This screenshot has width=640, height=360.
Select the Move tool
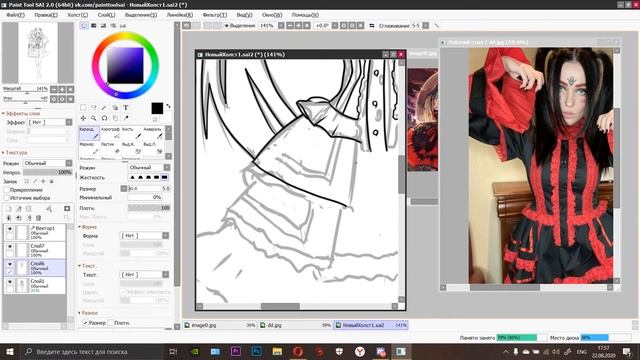(83, 118)
